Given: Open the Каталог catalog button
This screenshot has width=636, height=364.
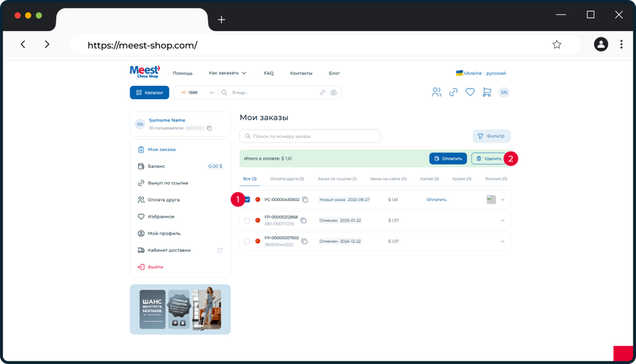Looking at the screenshot, I should click(x=149, y=92).
